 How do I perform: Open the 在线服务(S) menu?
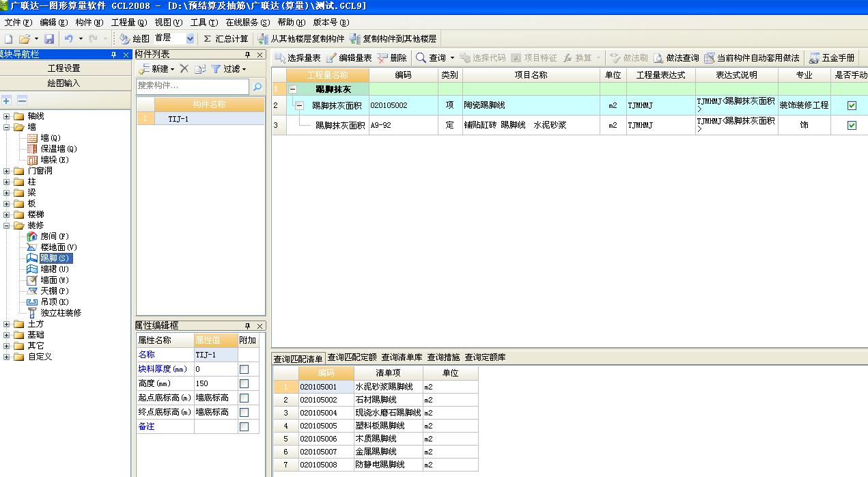coord(248,23)
